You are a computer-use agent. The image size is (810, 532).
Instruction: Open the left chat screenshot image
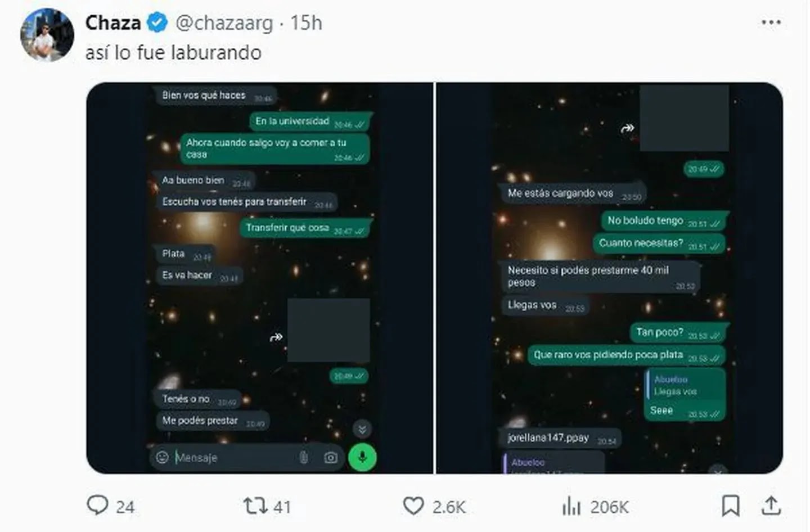pyautogui.click(x=260, y=278)
